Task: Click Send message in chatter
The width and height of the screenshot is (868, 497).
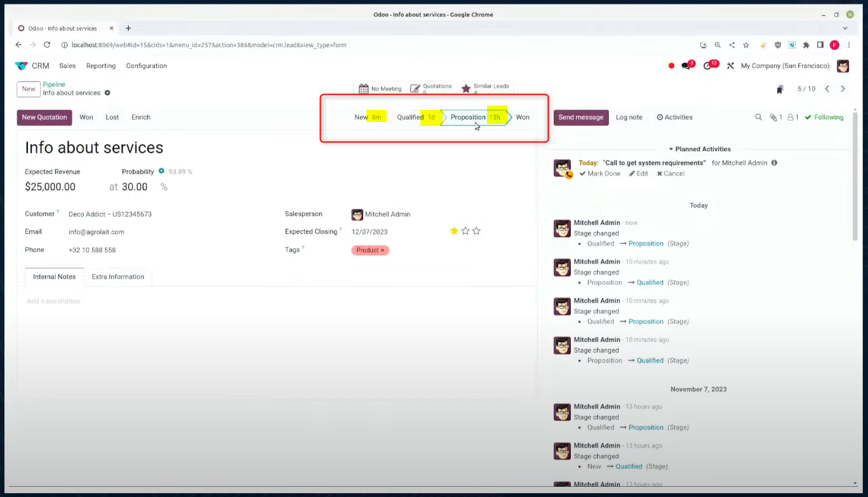Action: (581, 118)
